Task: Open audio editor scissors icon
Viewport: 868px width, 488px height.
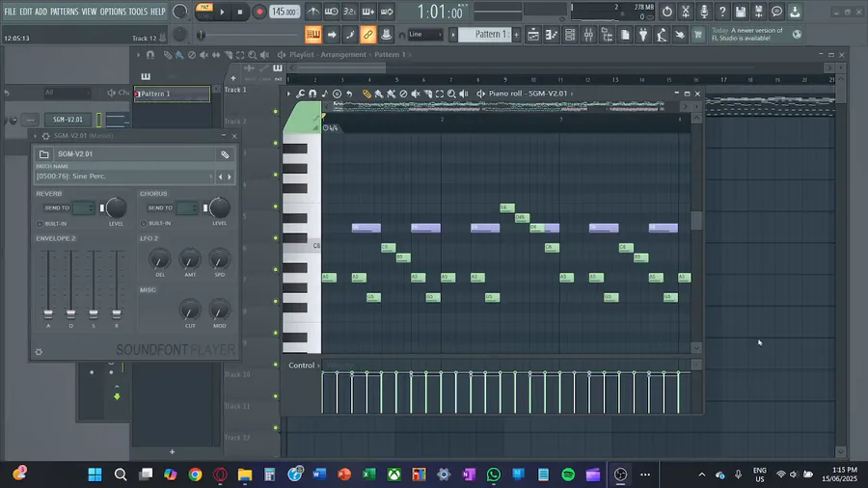Action: pyautogui.click(x=686, y=12)
